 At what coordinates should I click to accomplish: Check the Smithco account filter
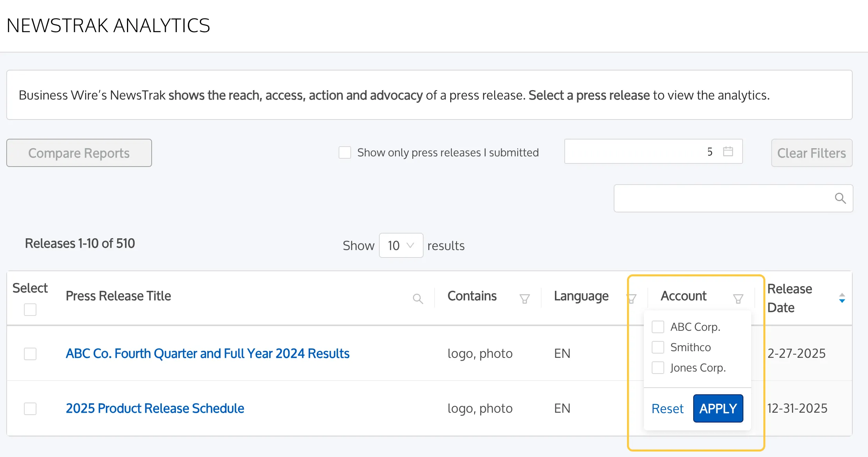658,347
